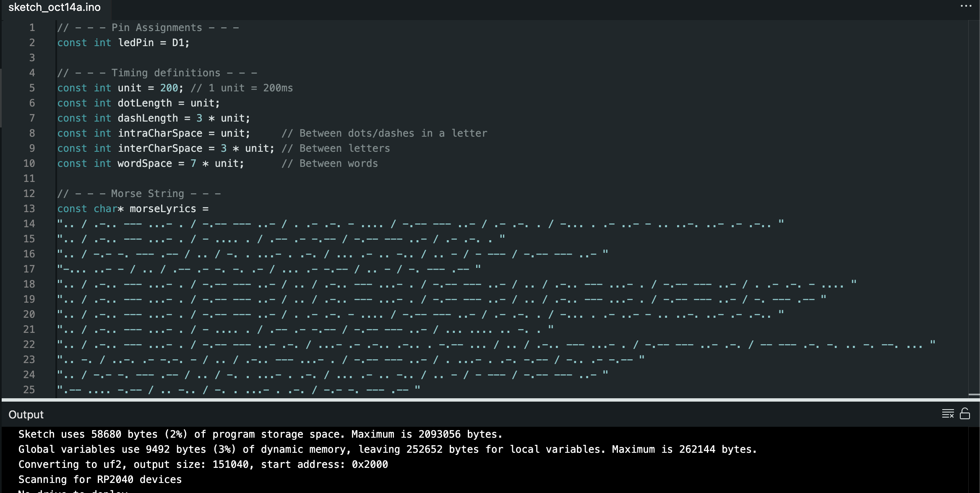Open the three-dot editor options menu
The width and height of the screenshot is (980, 493).
point(966,6)
